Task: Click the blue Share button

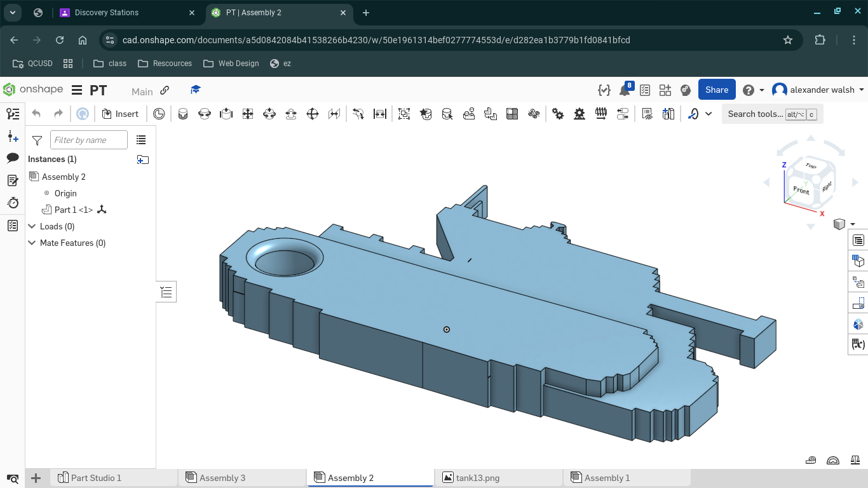Action: point(717,90)
